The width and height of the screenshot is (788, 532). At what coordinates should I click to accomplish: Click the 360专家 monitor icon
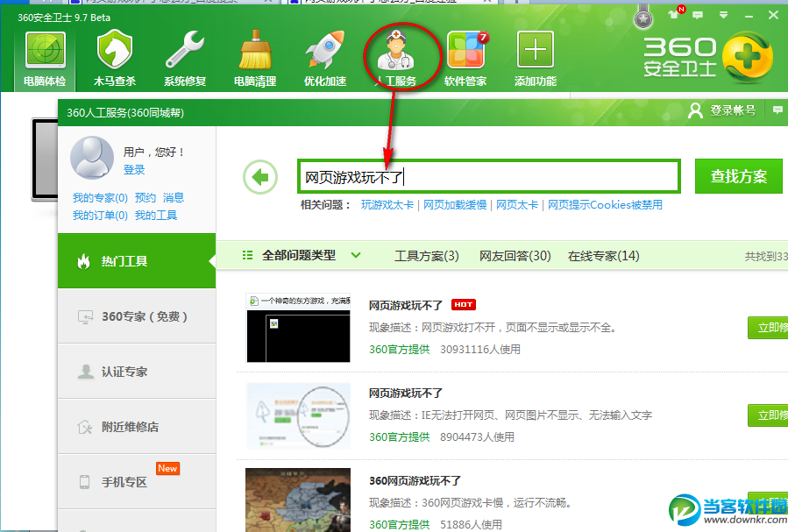85,316
